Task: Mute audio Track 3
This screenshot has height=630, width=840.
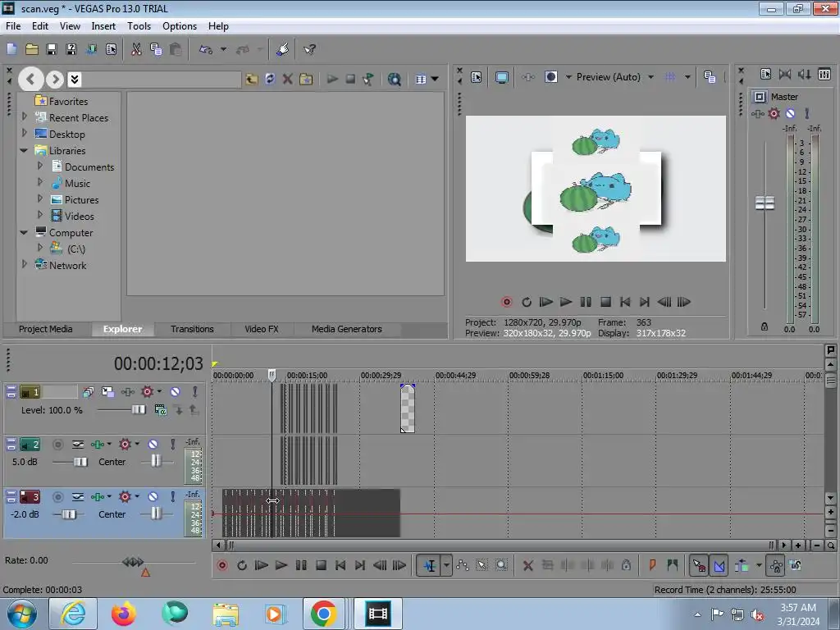Action: [x=153, y=496]
